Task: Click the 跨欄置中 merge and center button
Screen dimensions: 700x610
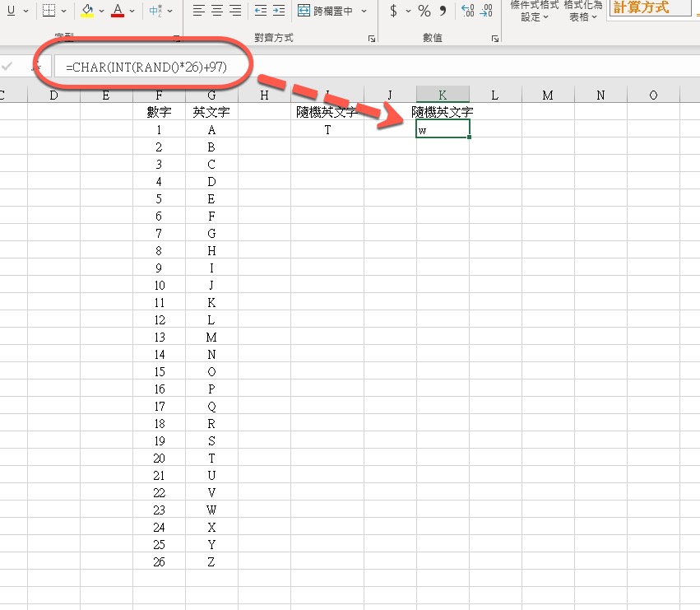Action: point(326,10)
